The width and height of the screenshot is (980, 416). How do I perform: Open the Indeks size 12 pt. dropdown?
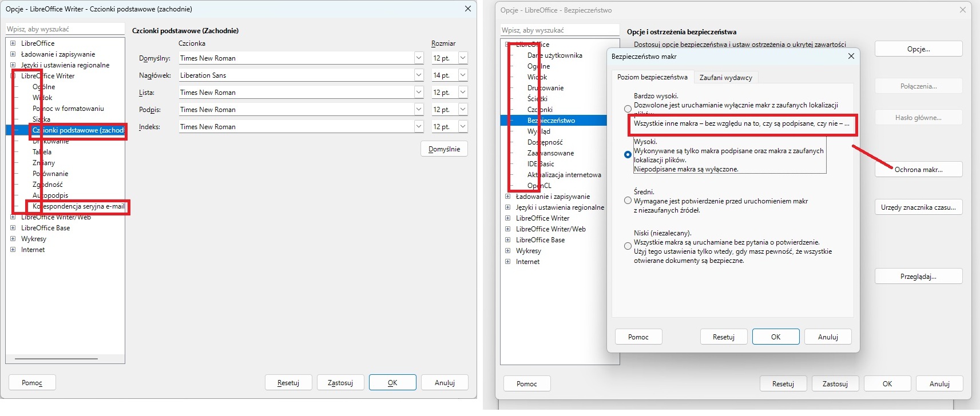pos(463,126)
